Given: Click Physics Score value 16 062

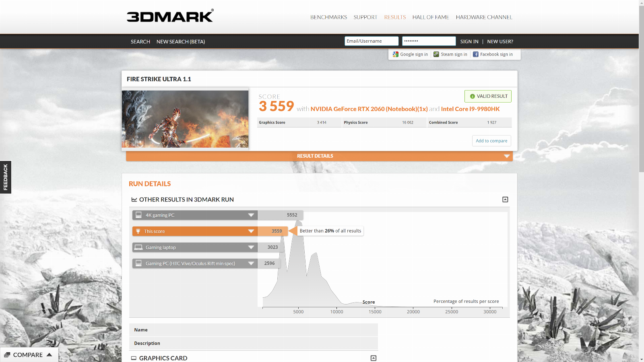Looking at the screenshot, I should click(408, 123).
